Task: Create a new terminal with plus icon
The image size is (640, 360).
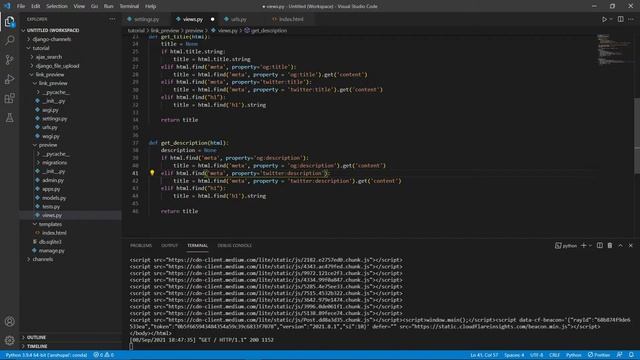Action: [584, 245]
